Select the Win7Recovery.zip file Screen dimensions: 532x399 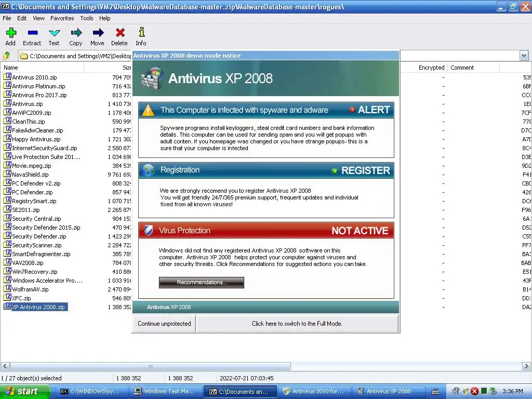[35, 271]
